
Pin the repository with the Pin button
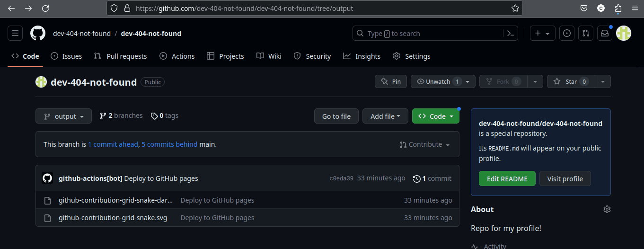[x=391, y=82]
